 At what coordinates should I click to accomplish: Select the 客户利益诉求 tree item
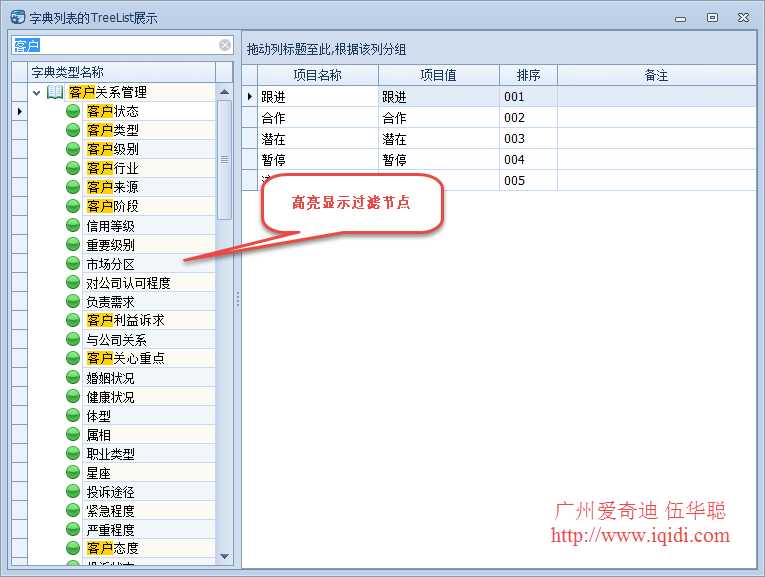125,320
